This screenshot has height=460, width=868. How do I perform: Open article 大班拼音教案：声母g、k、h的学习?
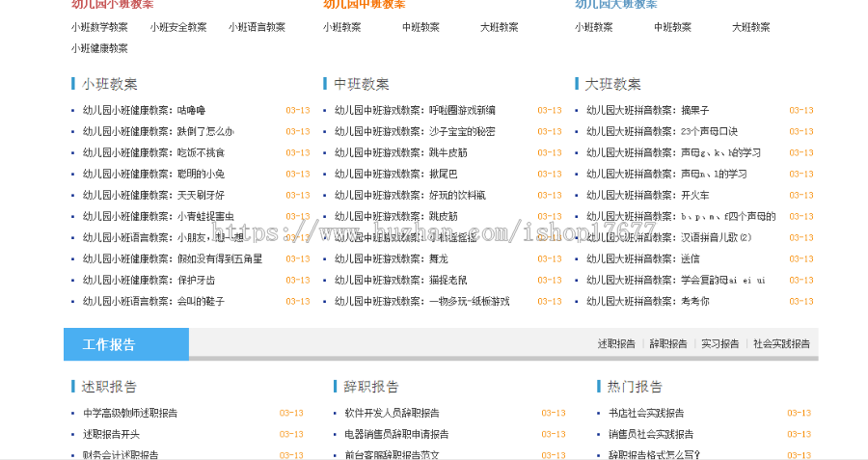674,152
